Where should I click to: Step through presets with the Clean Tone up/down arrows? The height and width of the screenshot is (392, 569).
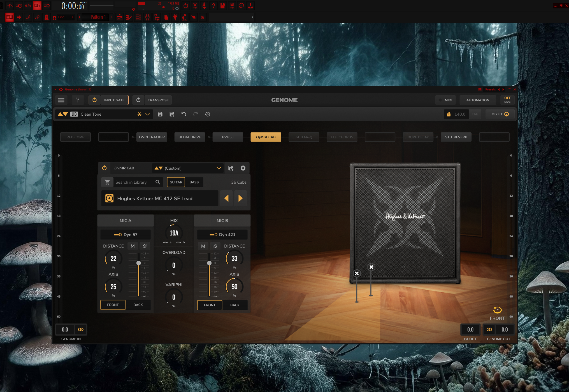63,114
